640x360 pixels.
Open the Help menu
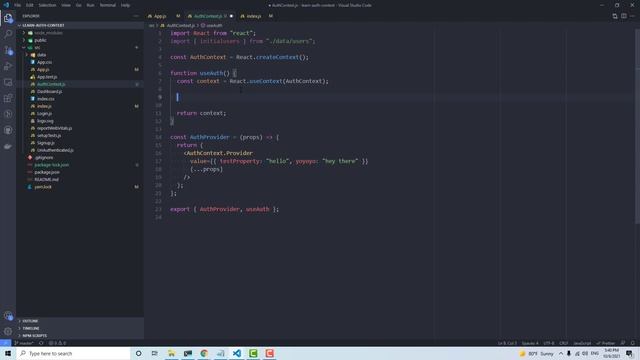(x=125, y=5)
